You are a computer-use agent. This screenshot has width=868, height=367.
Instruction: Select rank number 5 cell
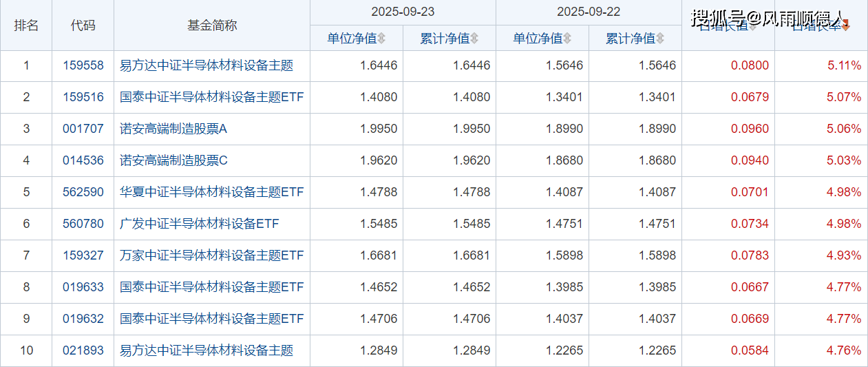[x=26, y=192]
